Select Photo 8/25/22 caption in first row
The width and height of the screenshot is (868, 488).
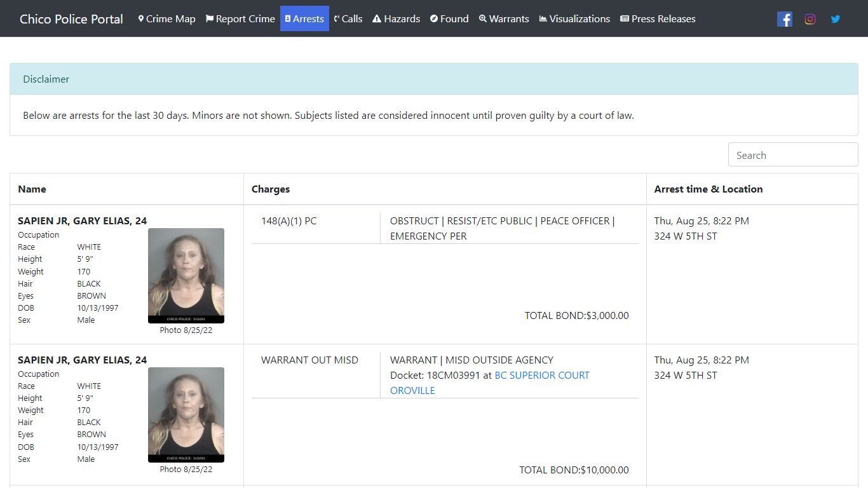coord(186,330)
